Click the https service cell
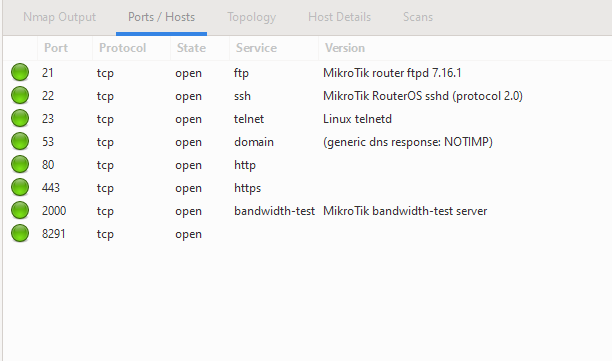Viewport: 612px width, 361px height. (x=247, y=188)
